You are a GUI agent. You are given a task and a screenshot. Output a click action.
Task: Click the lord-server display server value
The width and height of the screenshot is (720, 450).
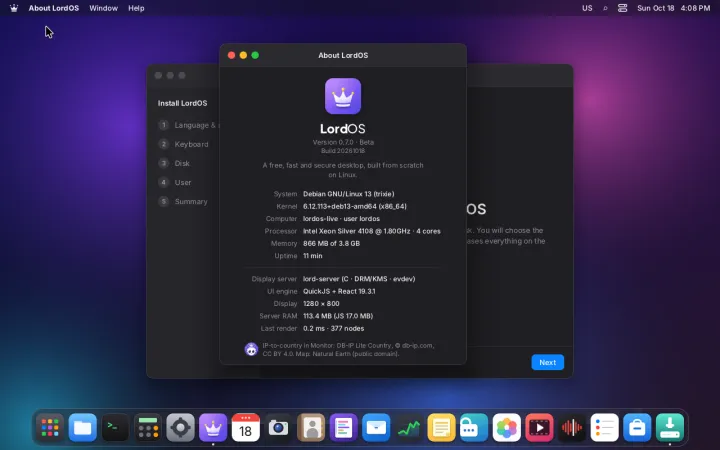coord(359,279)
